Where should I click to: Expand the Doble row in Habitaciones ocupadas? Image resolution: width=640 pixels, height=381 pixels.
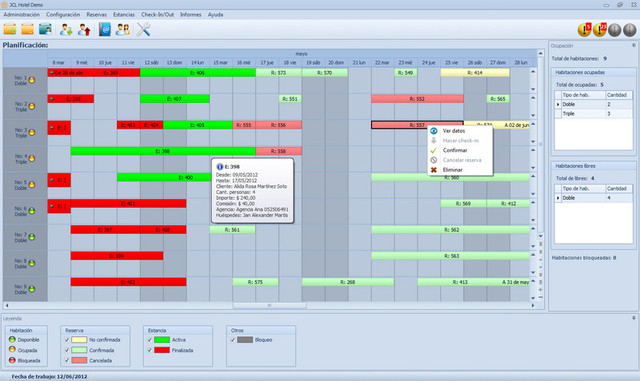(558, 105)
